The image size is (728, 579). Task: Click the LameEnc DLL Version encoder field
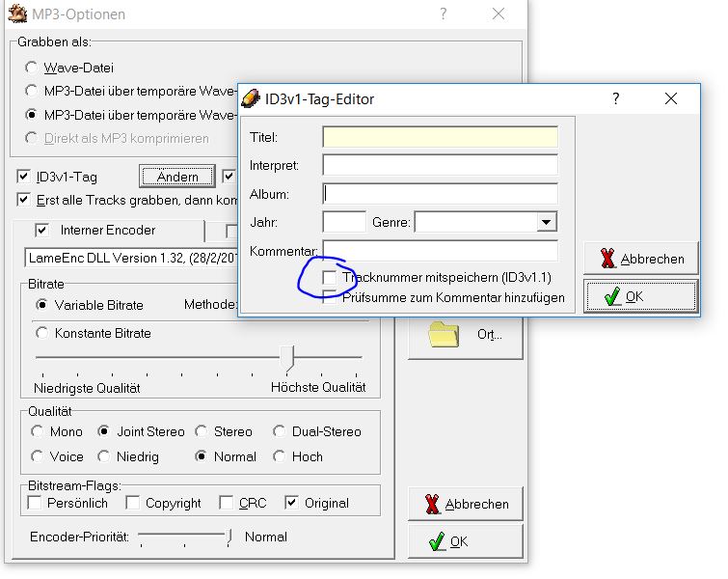(131, 258)
